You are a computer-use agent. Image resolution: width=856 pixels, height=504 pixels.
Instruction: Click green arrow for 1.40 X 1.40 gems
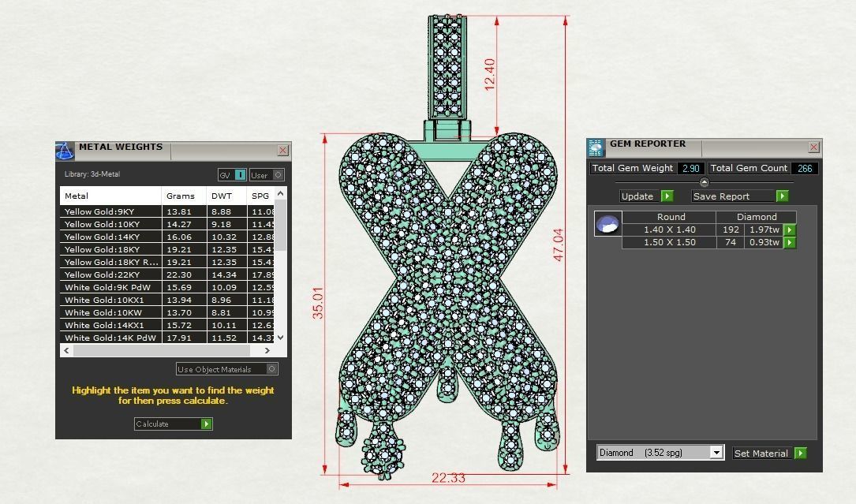790,230
